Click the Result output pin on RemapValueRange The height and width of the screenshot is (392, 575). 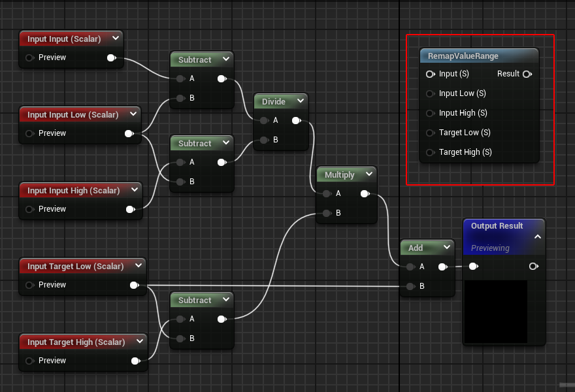(x=527, y=74)
